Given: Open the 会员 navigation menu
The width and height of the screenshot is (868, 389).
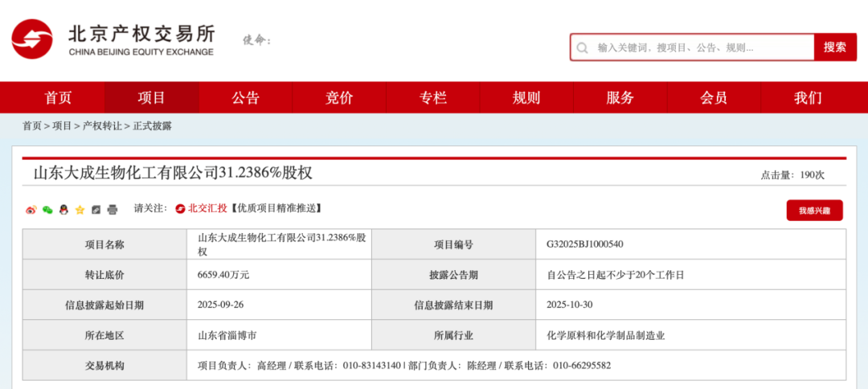Looking at the screenshot, I should pyautogui.click(x=714, y=98).
